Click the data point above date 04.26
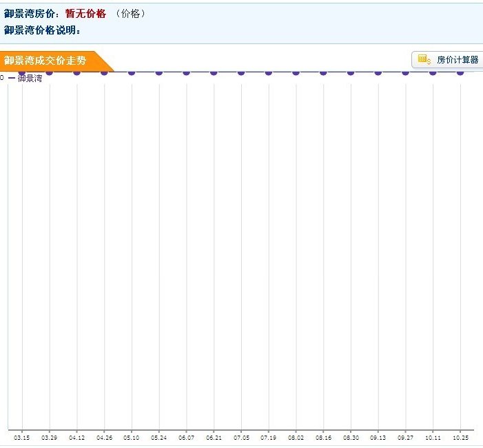The height and width of the screenshot is (448, 483). click(x=104, y=72)
